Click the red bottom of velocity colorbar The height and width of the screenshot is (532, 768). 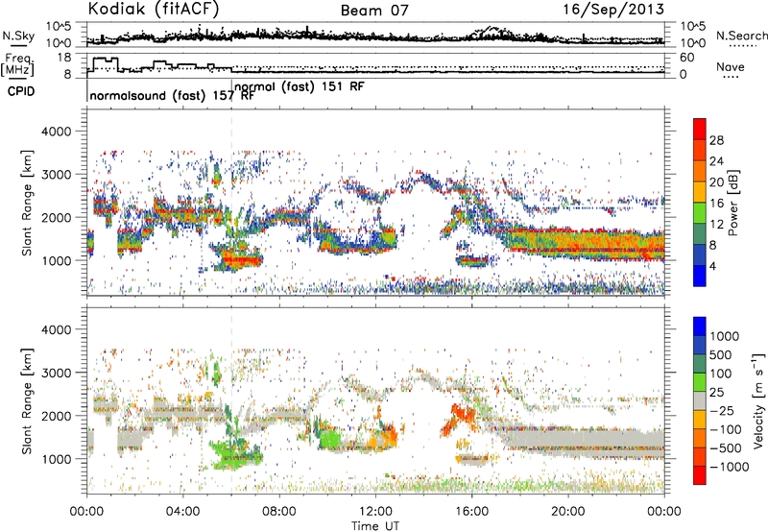700,475
